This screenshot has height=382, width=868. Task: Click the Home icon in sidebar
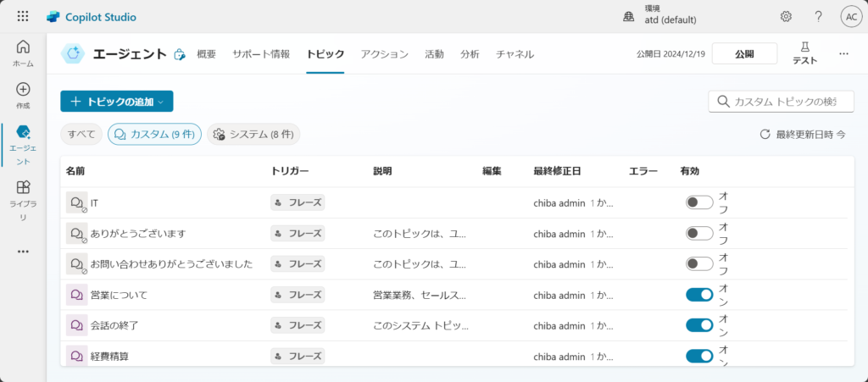pos(23,47)
